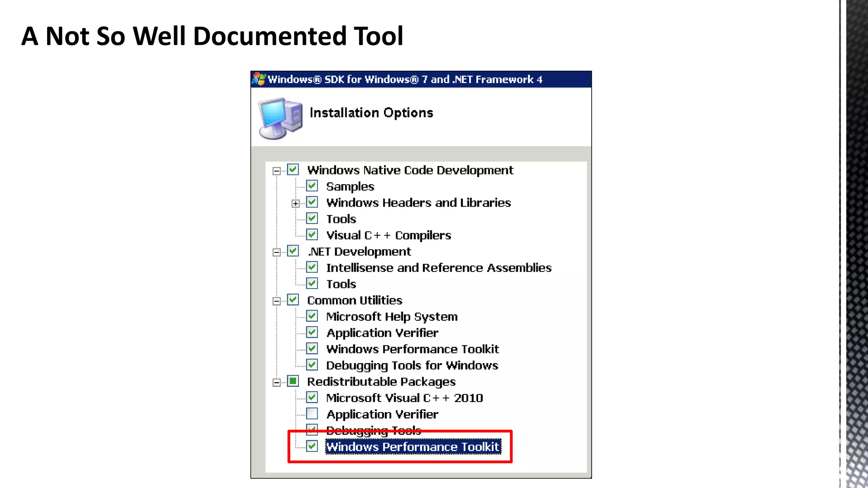Uncheck the Common Utilities checkbox

tap(293, 300)
